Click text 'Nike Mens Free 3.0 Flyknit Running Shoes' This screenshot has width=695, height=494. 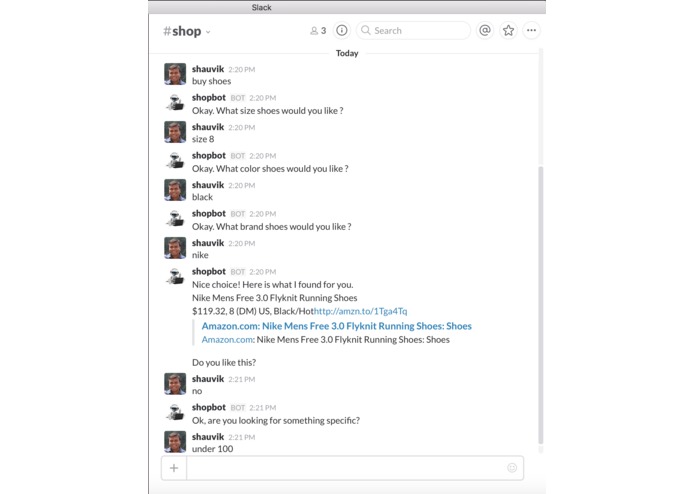click(274, 298)
